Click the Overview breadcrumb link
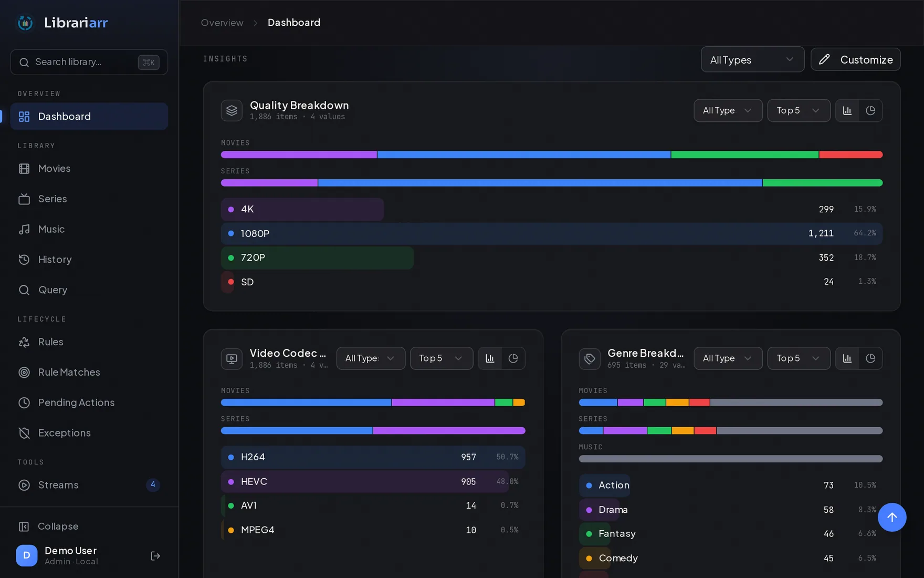 [x=222, y=23]
